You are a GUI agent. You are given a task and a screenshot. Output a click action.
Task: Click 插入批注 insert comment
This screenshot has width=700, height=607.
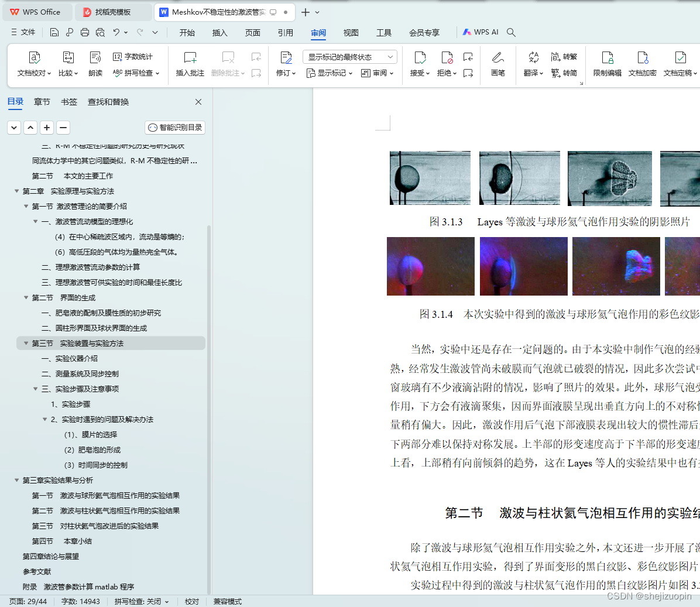pos(190,64)
